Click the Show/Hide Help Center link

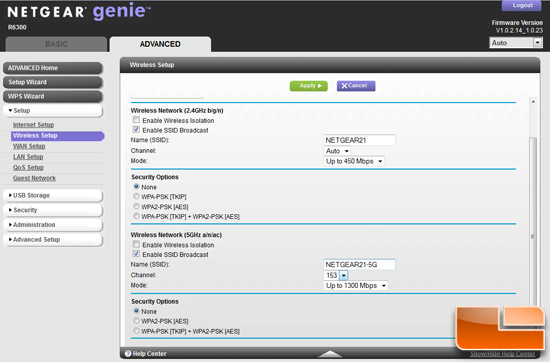[503, 354]
